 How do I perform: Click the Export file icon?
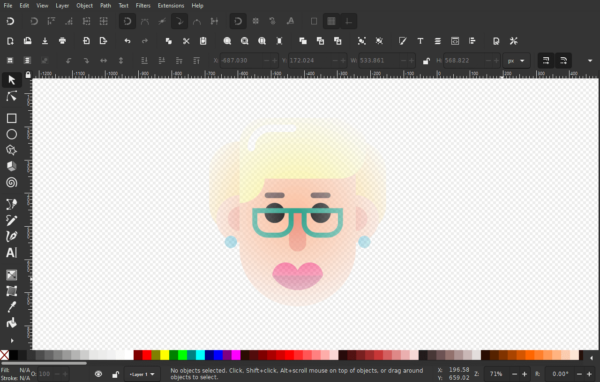(x=103, y=41)
